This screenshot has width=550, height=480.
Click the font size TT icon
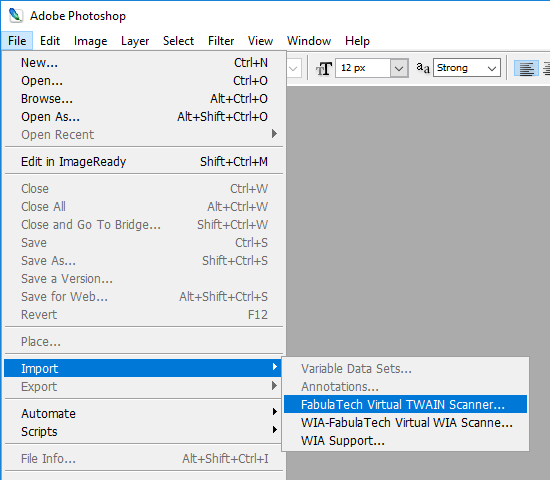[x=324, y=68]
